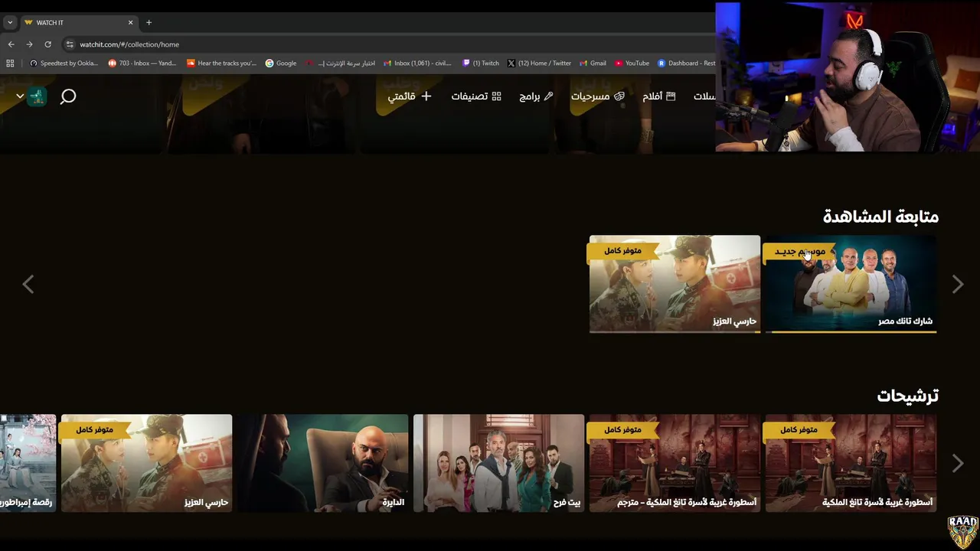The width and height of the screenshot is (980, 551).
Task: Open Hear the tracks SoundCloud bookmark
Action: [222, 64]
